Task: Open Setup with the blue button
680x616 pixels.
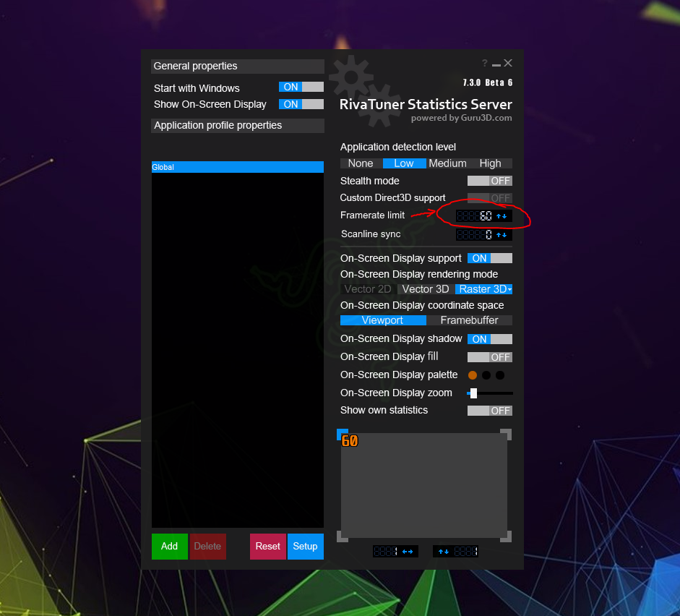Action: pyautogui.click(x=305, y=546)
